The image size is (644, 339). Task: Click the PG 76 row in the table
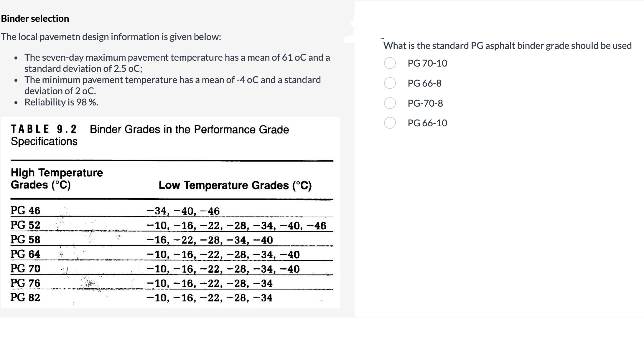click(25, 284)
